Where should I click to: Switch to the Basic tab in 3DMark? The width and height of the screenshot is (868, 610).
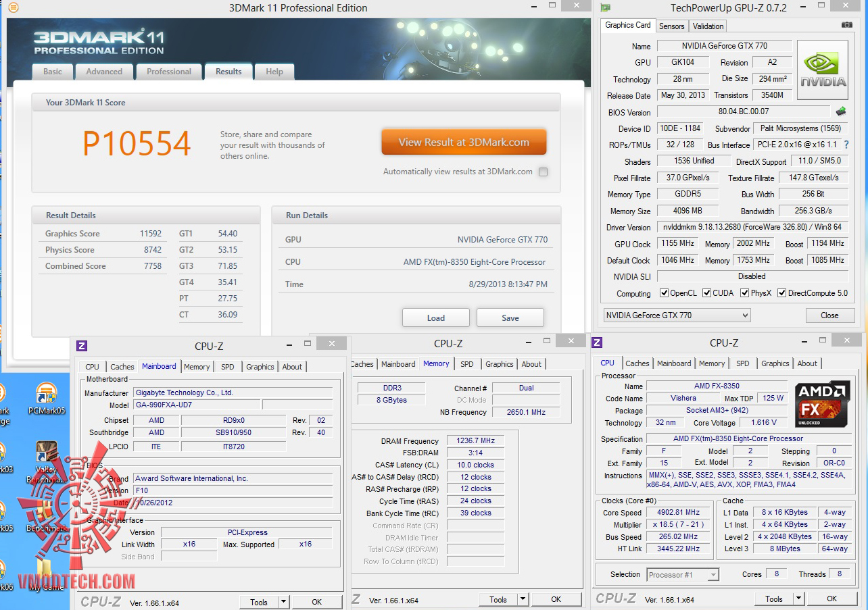(52, 72)
